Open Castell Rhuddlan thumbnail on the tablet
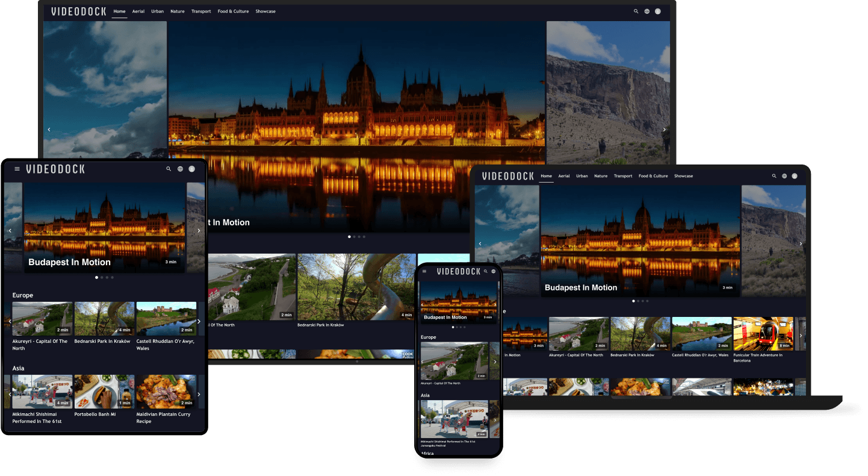The width and height of the screenshot is (868, 476). tap(166, 319)
